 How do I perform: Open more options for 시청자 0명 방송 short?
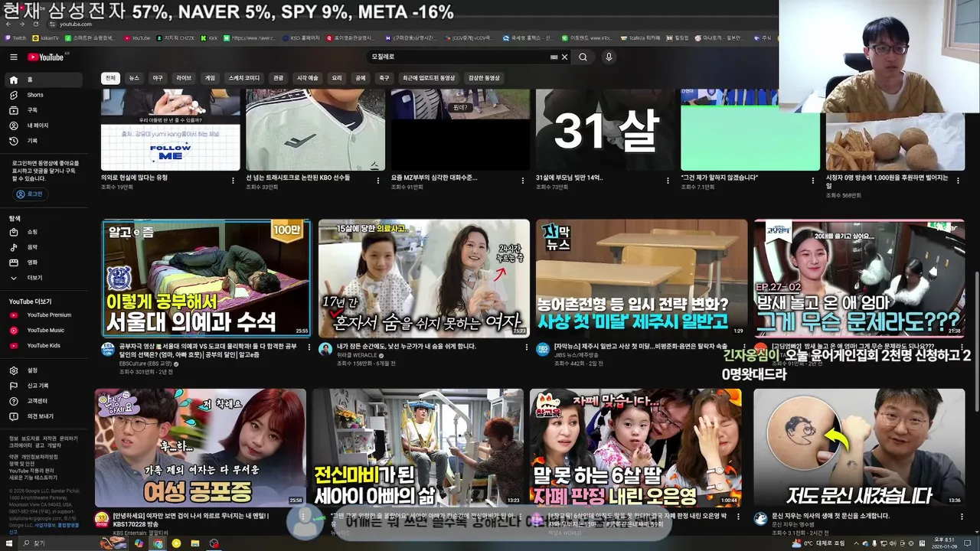[958, 181]
